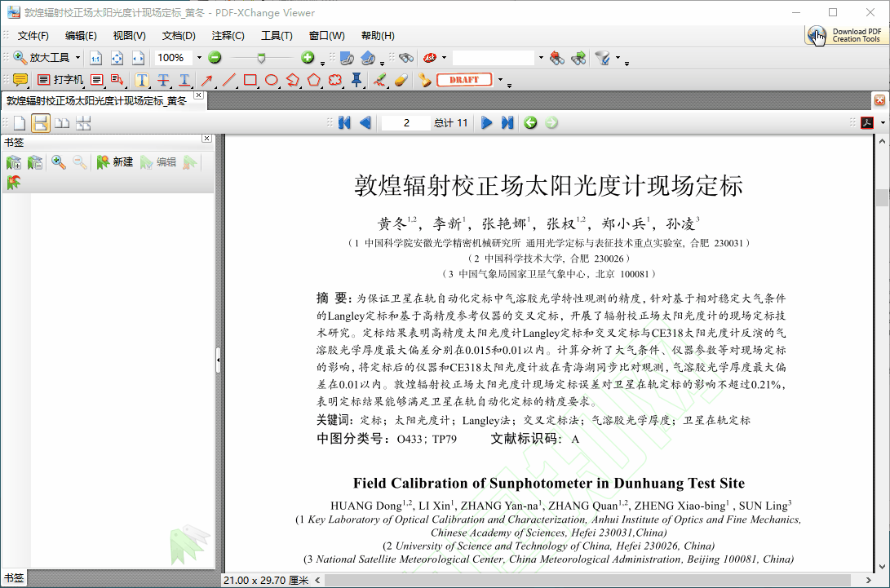
Task: Set view to actual size 1:1
Action: [95, 58]
